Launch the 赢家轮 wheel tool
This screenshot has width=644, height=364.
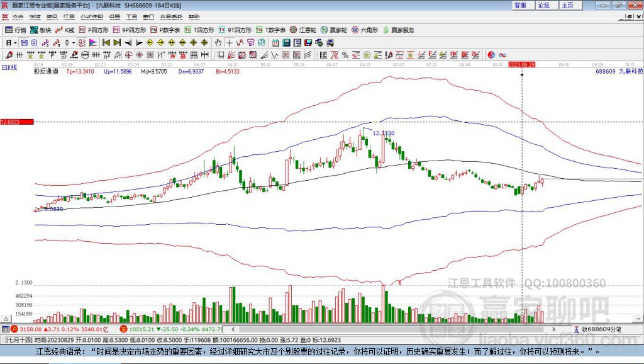(333, 30)
